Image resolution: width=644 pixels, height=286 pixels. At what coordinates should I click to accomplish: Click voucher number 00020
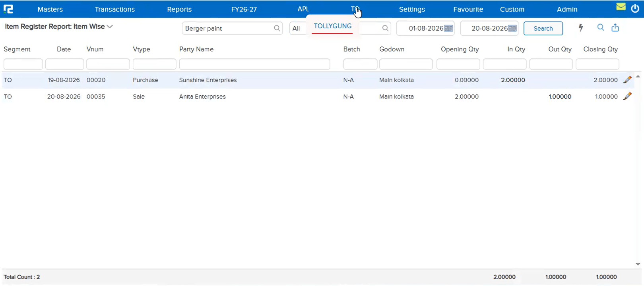pyautogui.click(x=96, y=80)
